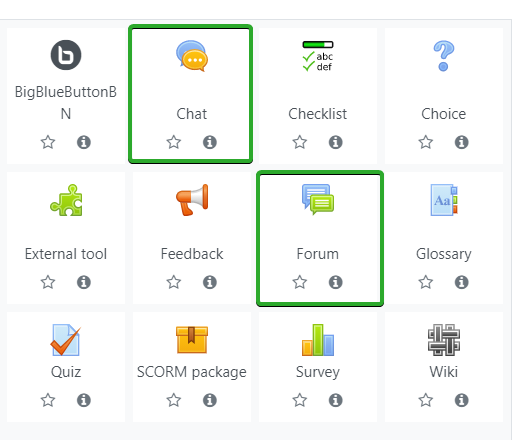Select the Choice question mark icon
Screen dimensions: 515x440
(444, 56)
